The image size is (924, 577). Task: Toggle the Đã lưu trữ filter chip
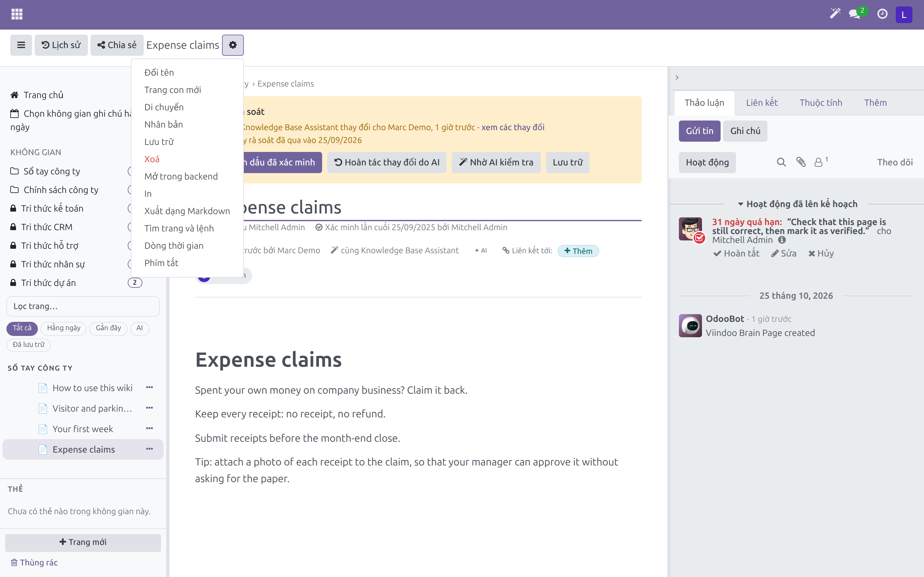(29, 345)
